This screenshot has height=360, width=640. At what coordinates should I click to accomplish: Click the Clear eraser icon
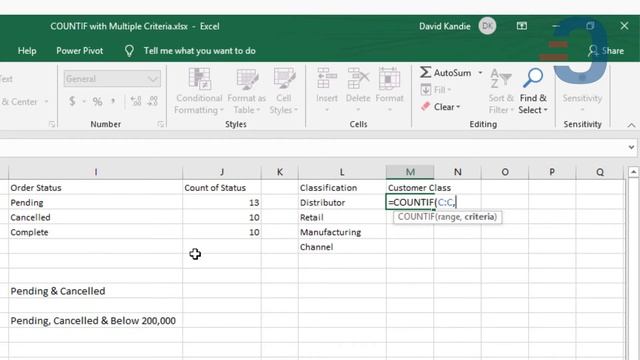tap(425, 107)
